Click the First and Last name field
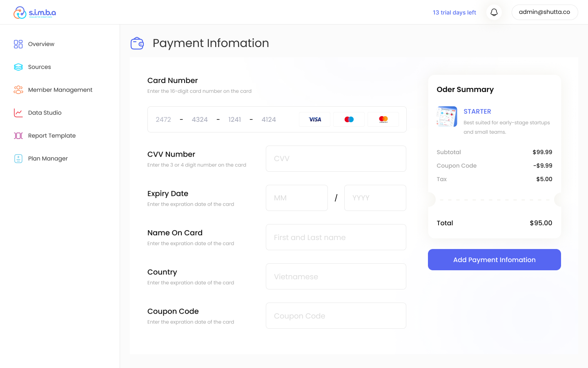The image size is (588, 368). pos(336,237)
